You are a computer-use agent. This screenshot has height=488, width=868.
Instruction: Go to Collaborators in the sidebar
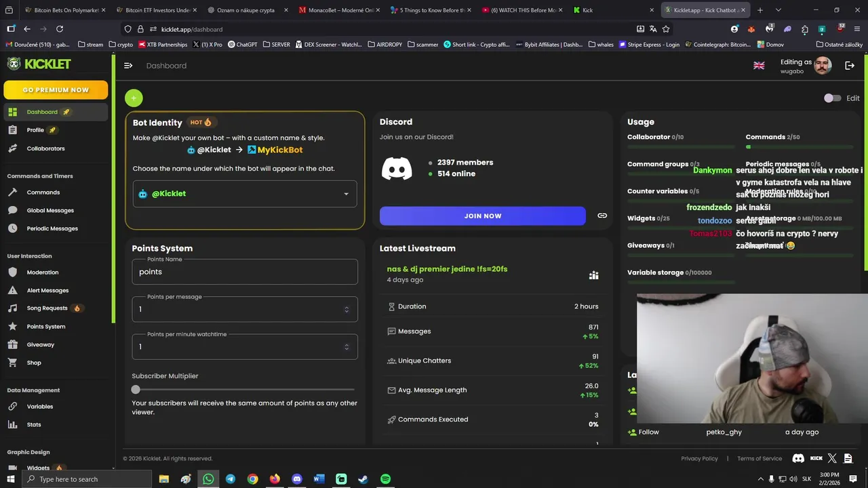click(56, 148)
